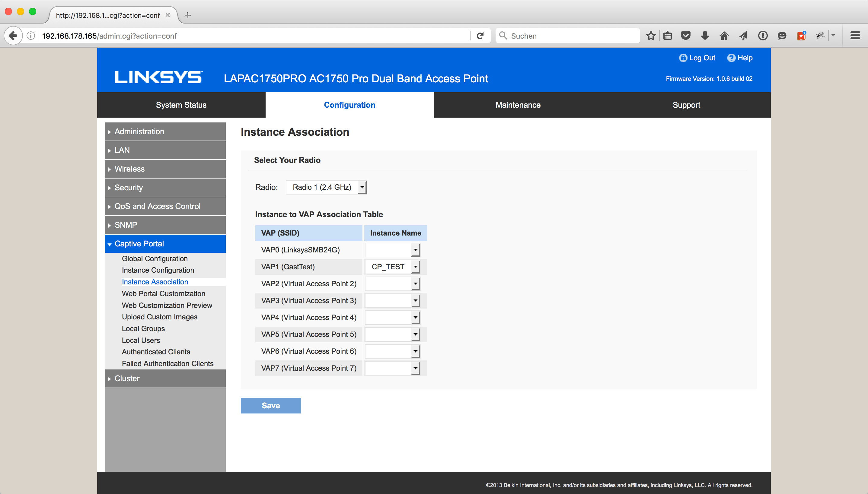
Task: Open the downloads arrow icon
Action: coord(705,36)
